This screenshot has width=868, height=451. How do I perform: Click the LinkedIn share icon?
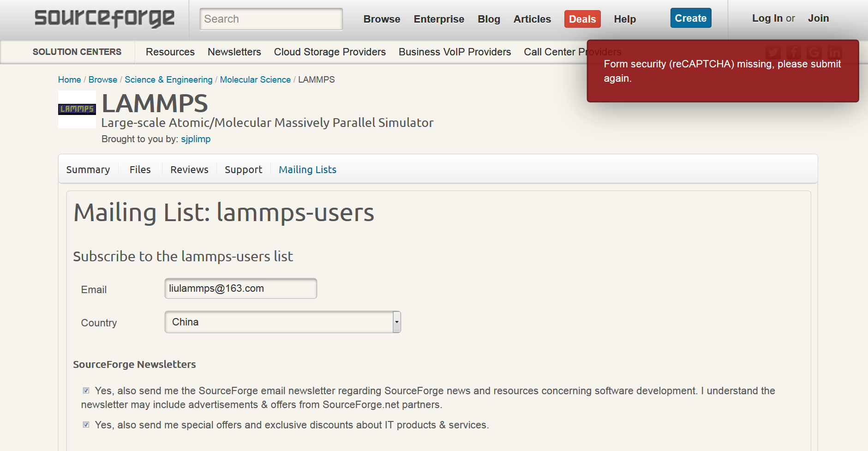[834, 52]
